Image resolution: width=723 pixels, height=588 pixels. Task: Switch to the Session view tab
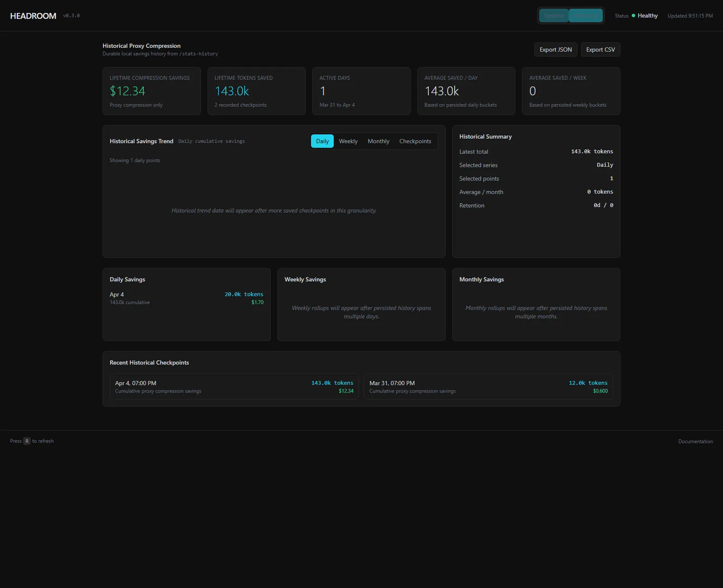pos(554,16)
